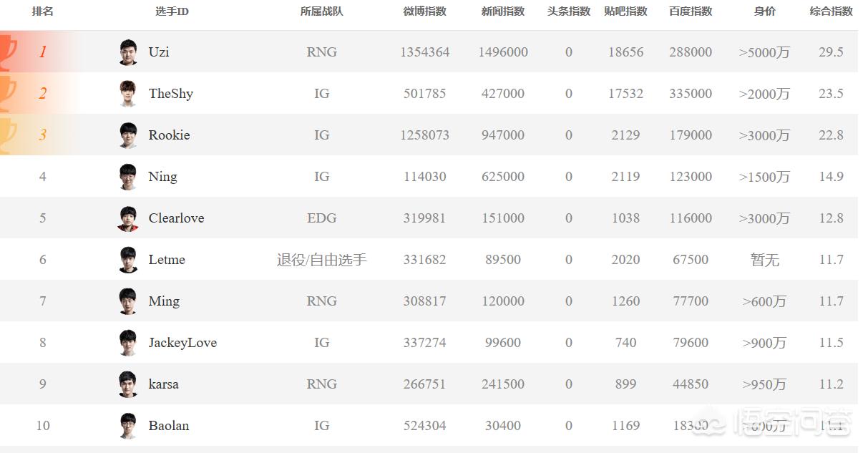Click the second-place orange trophy icon
The image size is (868, 453).
point(7,93)
